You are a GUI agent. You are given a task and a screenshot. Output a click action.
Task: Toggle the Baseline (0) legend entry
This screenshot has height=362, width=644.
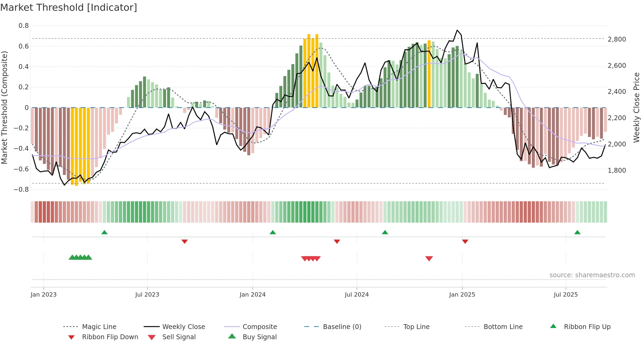click(x=333, y=327)
